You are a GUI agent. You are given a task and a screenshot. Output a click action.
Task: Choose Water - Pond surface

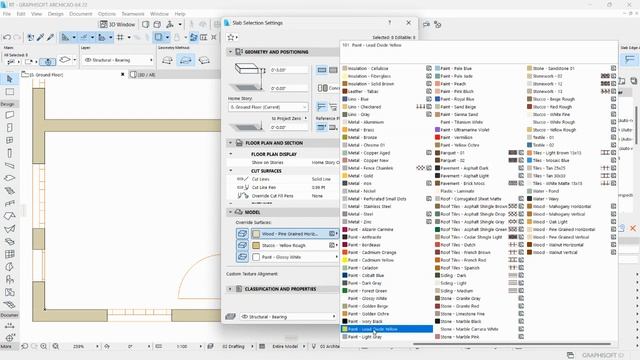[571, 191]
